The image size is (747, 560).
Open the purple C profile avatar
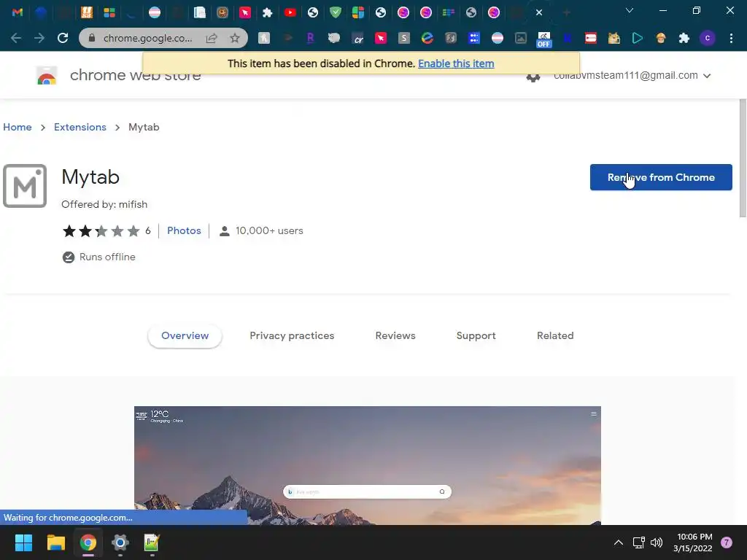pyautogui.click(x=708, y=38)
